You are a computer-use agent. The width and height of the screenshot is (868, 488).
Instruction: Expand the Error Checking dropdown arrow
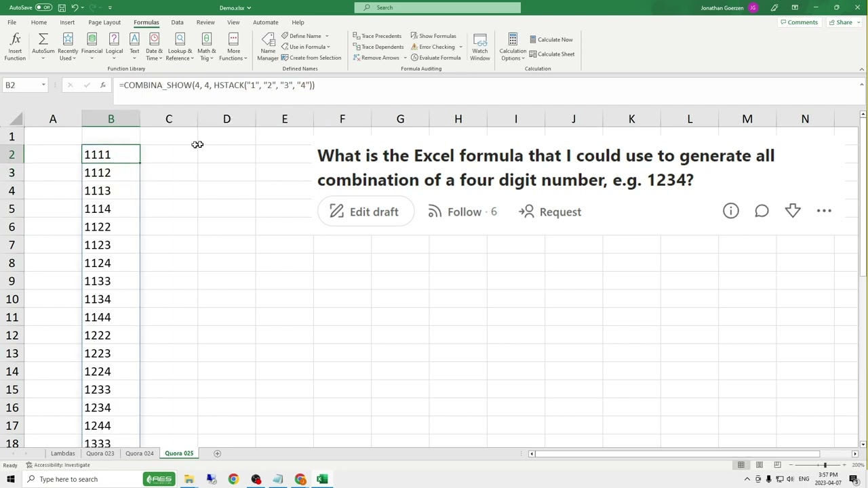[460, 47]
